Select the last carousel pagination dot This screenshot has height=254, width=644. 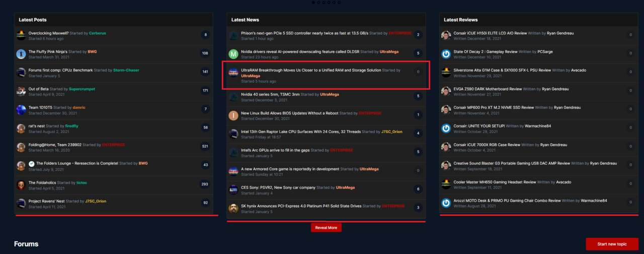click(339, 3)
